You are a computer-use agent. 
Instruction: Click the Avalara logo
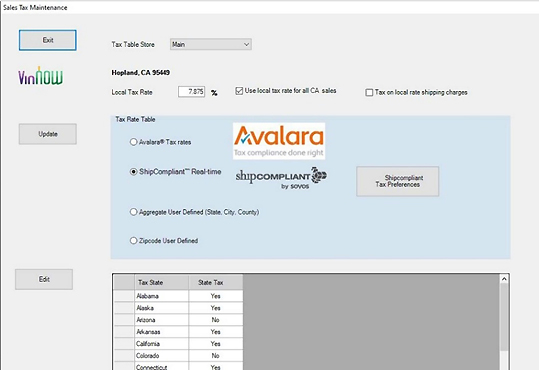tap(279, 141)
